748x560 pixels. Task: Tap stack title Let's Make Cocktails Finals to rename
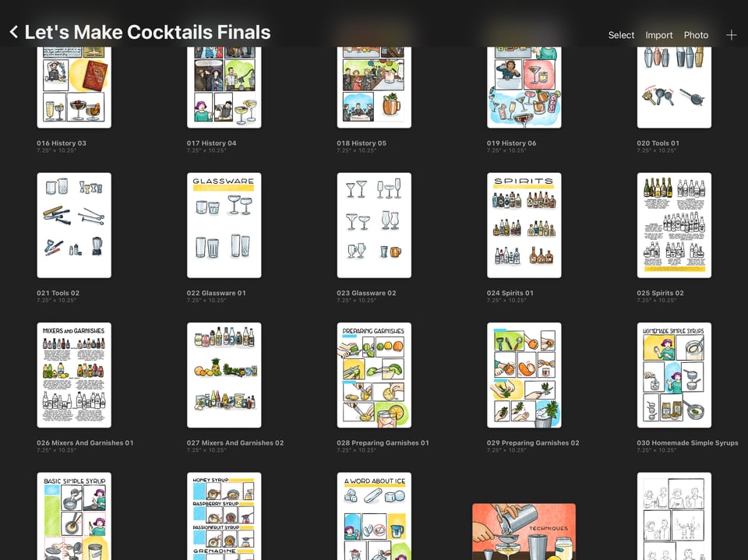[148, 32]
